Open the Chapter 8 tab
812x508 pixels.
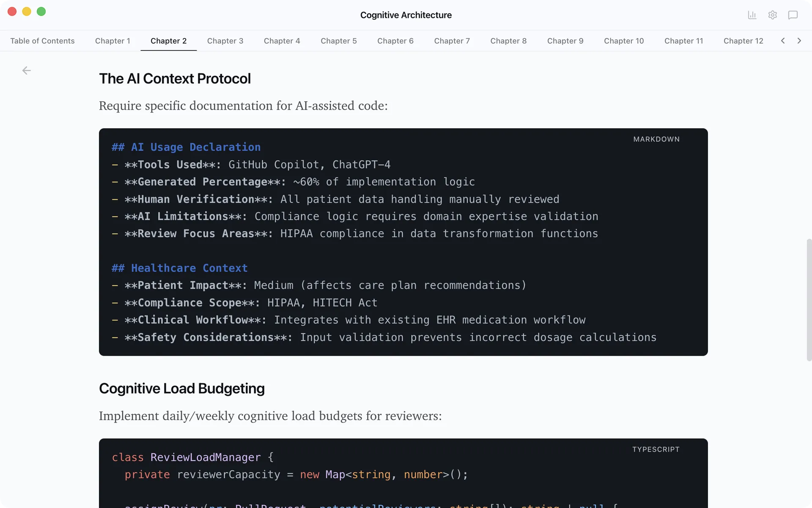coord(508,41)
